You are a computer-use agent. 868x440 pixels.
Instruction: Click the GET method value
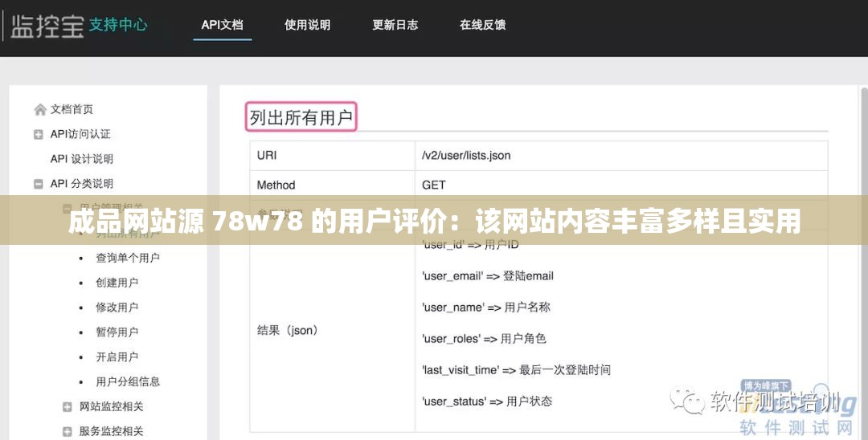pos(433,185)
